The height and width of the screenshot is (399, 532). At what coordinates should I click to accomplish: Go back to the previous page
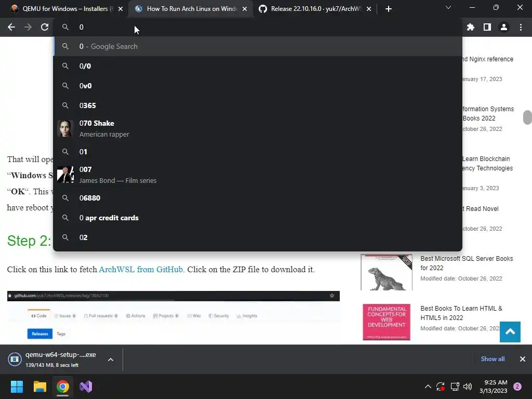11,27
